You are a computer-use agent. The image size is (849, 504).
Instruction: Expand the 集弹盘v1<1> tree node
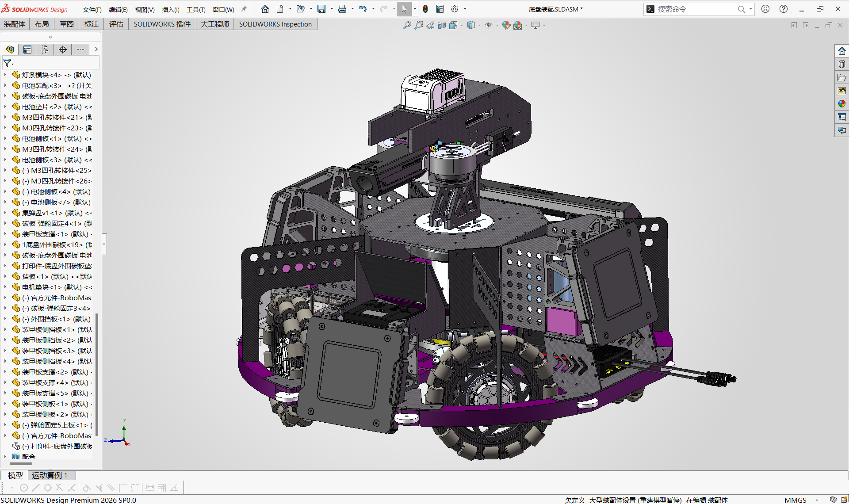(x=5, y=213)
